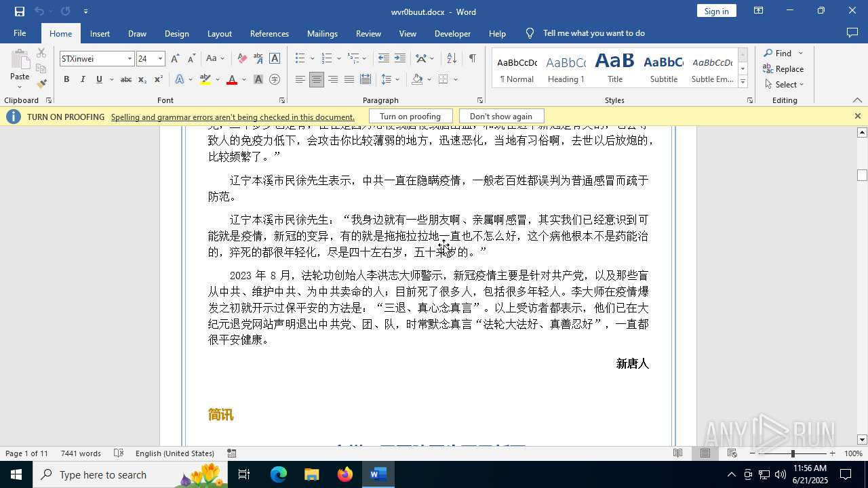
Task: Open the File menu
Action: (20, 33)
